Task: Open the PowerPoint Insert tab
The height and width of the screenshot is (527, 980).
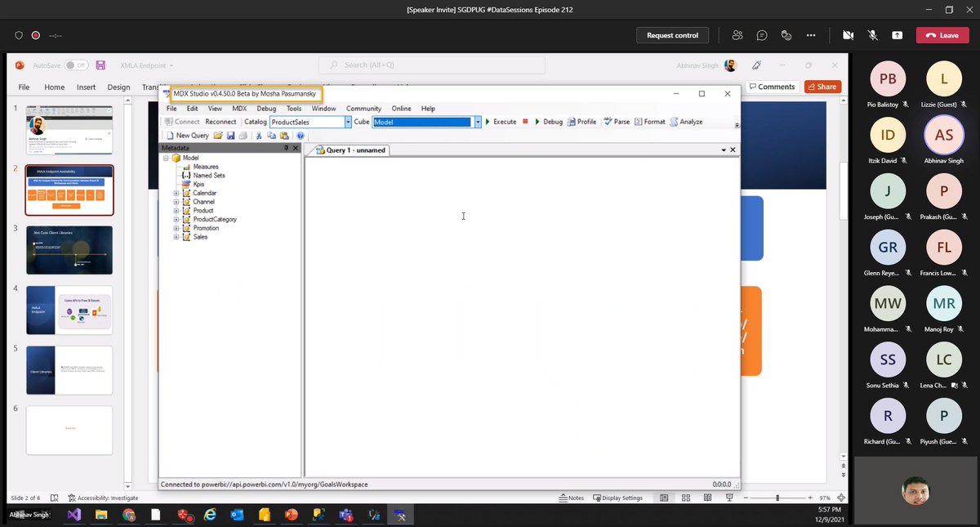Action: pos(86,87)
